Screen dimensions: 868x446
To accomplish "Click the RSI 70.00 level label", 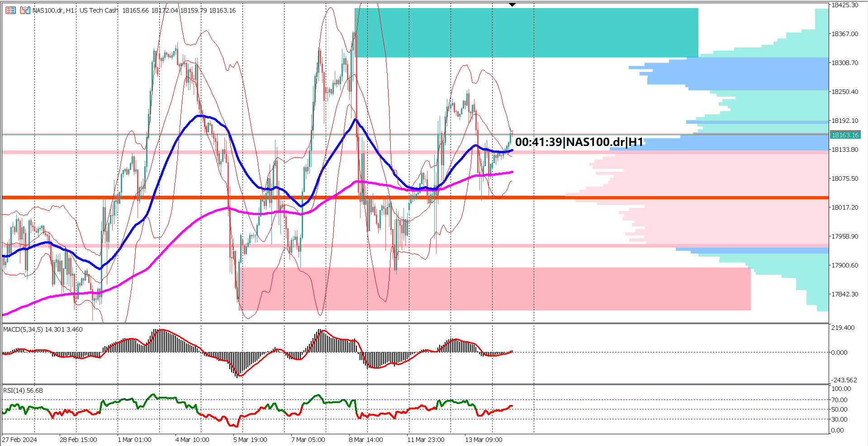I will pyautogui.click(x=840, y=400).
